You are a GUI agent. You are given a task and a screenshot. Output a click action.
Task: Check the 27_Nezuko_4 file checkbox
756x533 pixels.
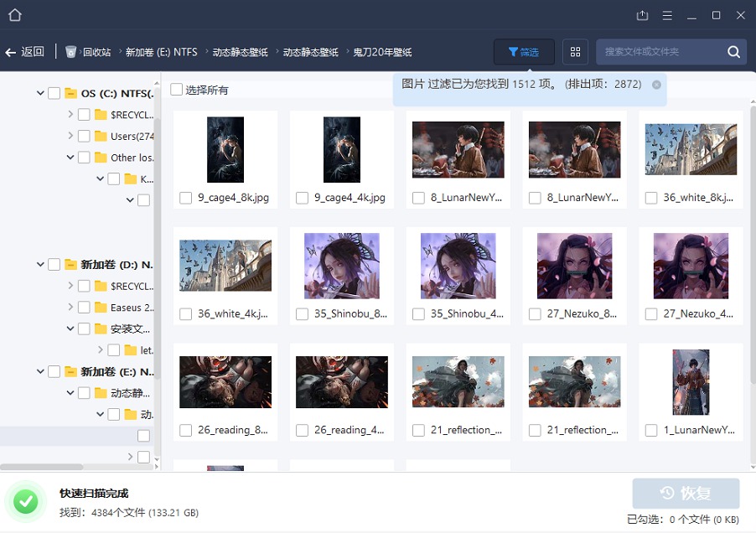(x=651, y=314)
